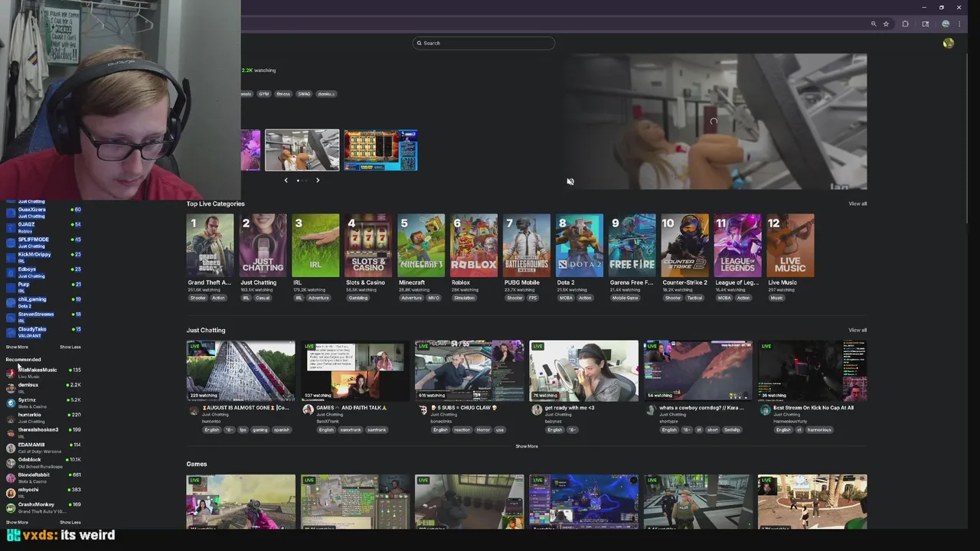The image size is (980, 551).
Task: Open StevenStreams channel in sidebar
Action: (44, 317)
